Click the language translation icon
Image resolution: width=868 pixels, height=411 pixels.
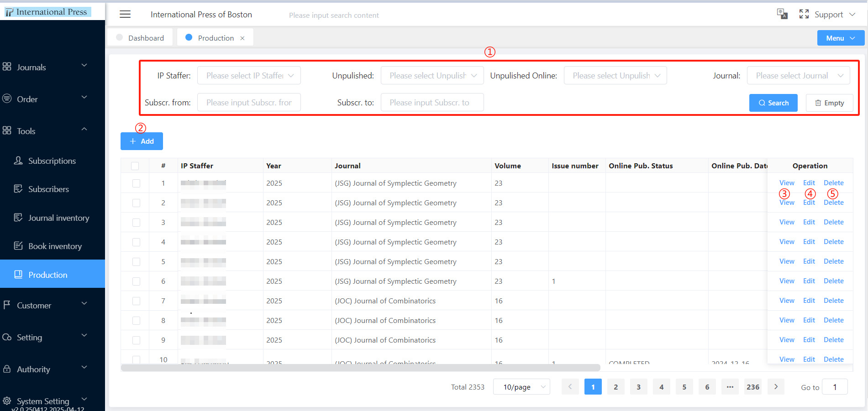pos(782,14)
